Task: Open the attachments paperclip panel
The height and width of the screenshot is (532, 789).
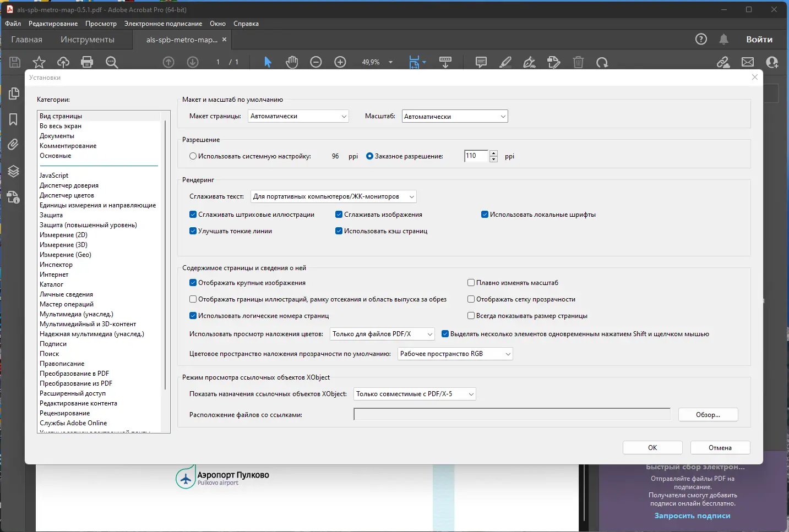Action: click(x=13, y=145)
